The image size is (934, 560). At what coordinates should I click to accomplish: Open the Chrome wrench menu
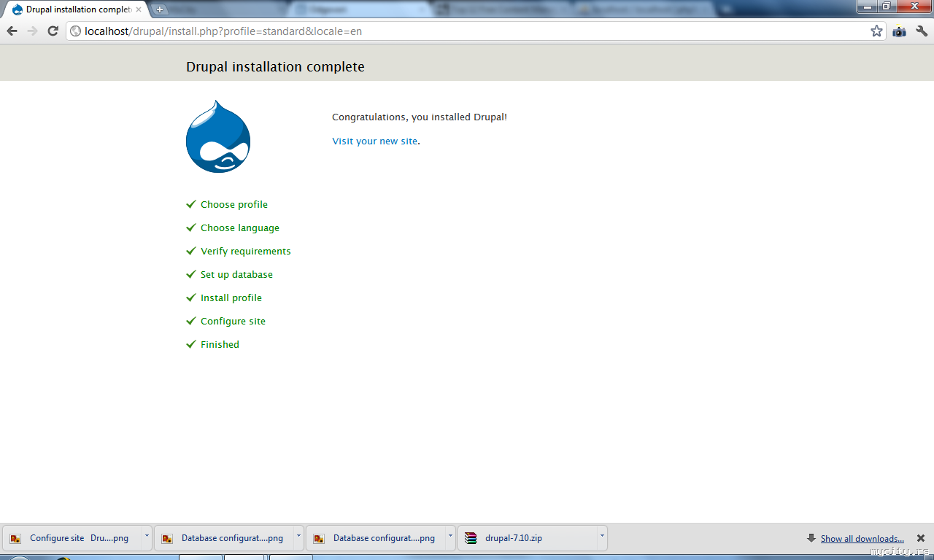pos(922,31)
